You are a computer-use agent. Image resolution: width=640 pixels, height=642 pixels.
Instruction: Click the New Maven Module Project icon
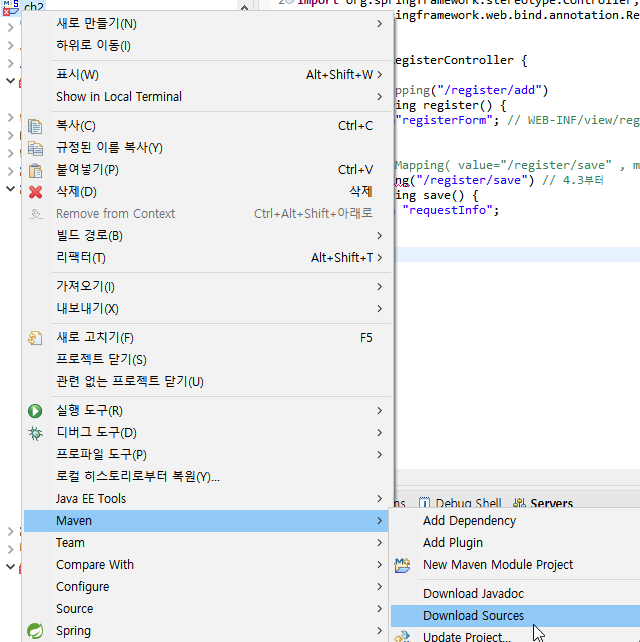coord(402,565)
